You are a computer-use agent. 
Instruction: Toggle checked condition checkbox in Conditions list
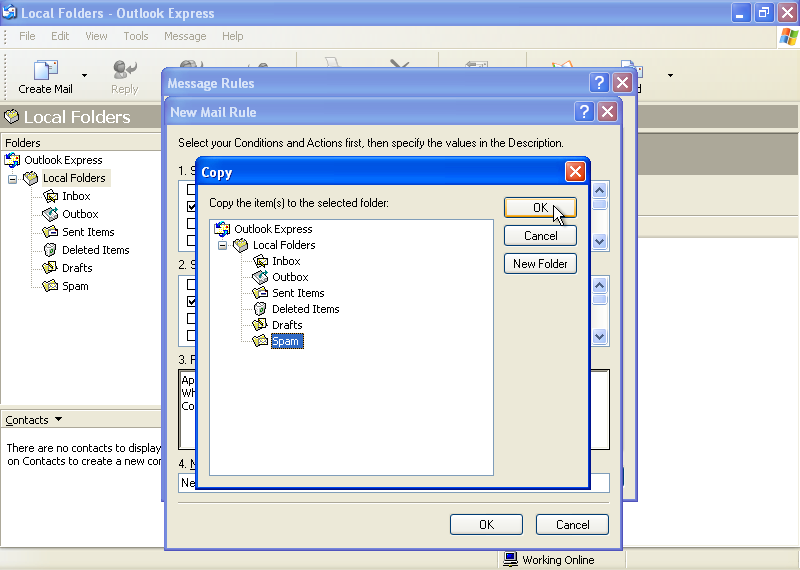(x=191, y=206)
